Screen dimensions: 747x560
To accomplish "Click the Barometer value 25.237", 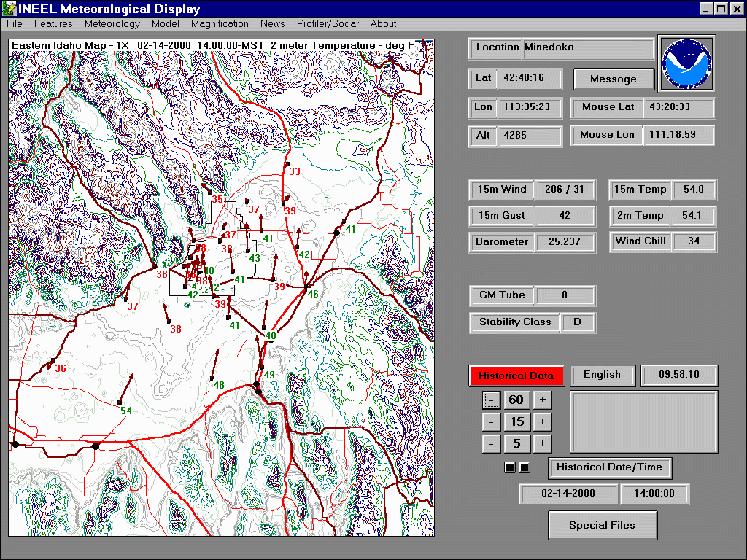I will [565, 242].
